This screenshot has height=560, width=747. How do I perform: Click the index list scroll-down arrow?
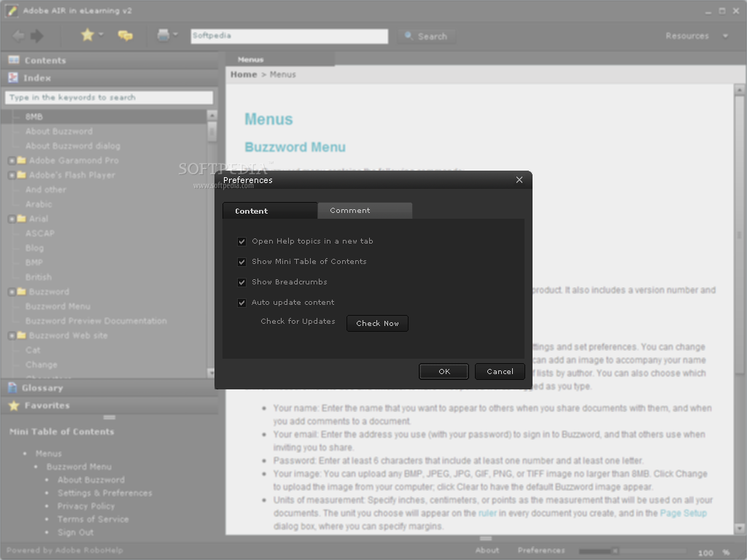pyautogui.click(x=212, y=373)
